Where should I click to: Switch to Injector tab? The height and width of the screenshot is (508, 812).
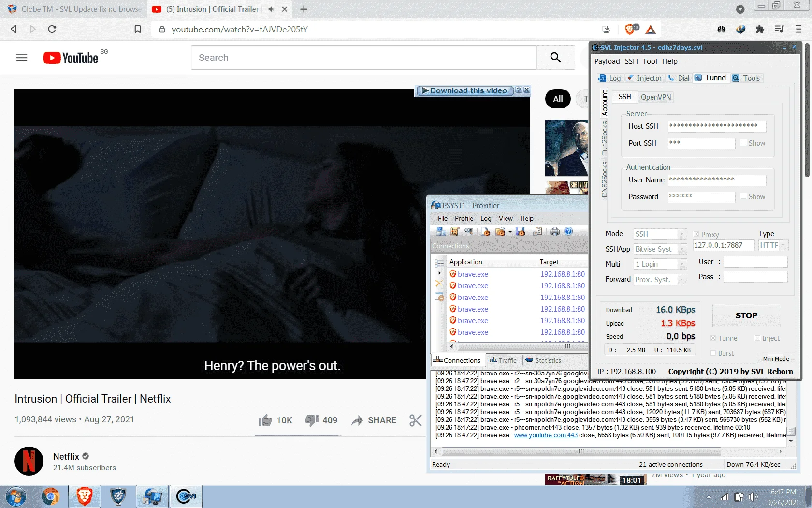point(644,78)
